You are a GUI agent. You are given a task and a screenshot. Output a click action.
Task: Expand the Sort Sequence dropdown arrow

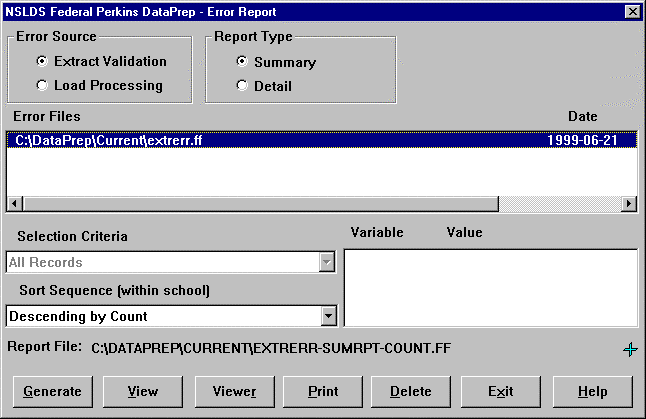tap(328, 316)
